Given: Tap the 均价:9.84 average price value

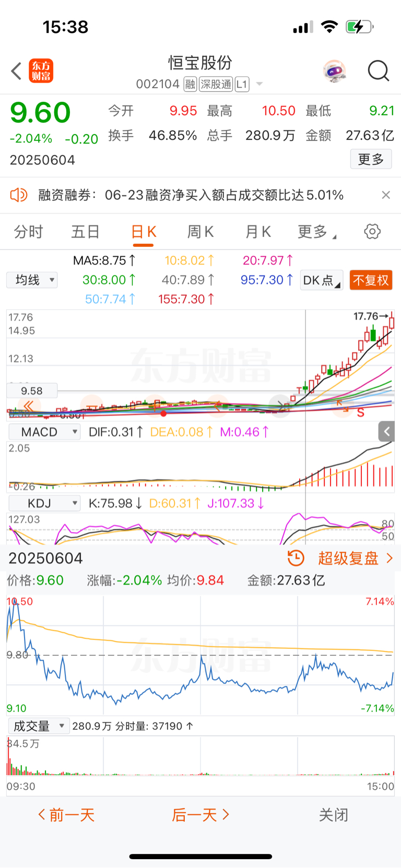Looking at the screenshot, I should (x=196, y=580).
